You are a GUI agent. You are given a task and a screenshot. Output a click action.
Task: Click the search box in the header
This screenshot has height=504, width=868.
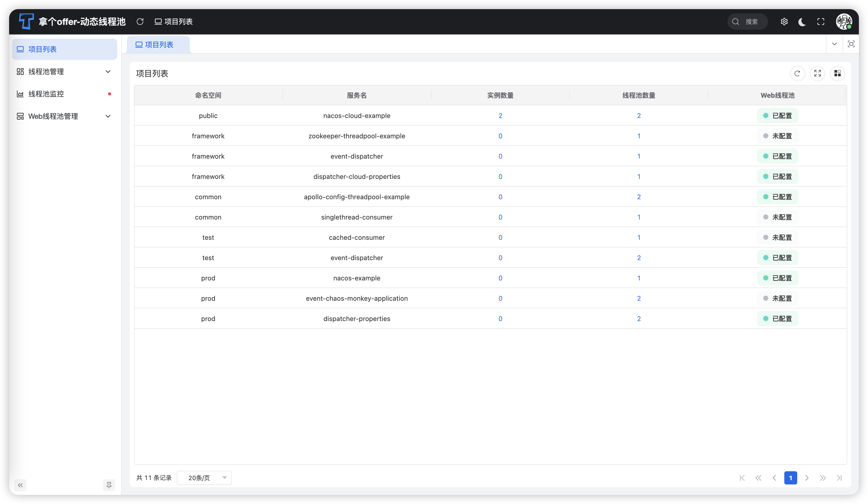[x=748, y=22]
